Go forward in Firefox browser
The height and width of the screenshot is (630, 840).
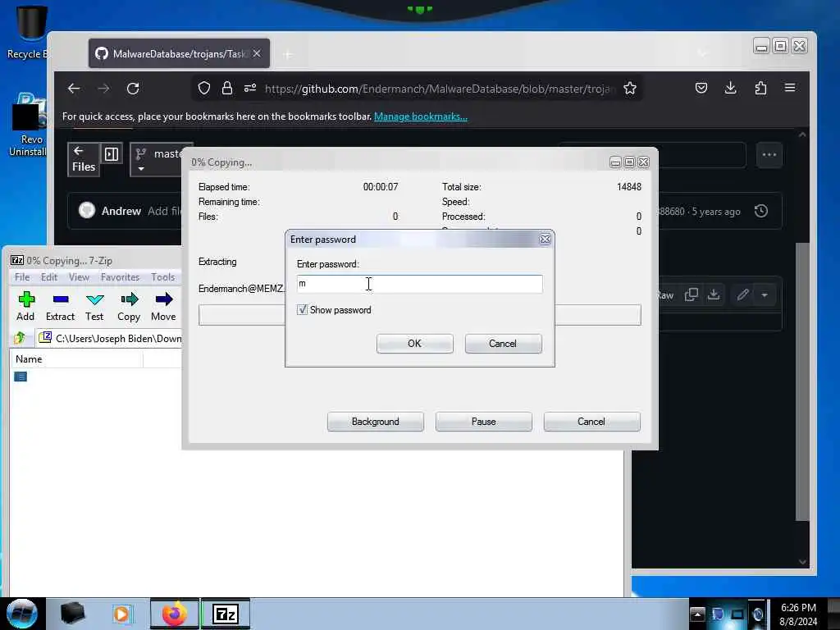[103, 89]
